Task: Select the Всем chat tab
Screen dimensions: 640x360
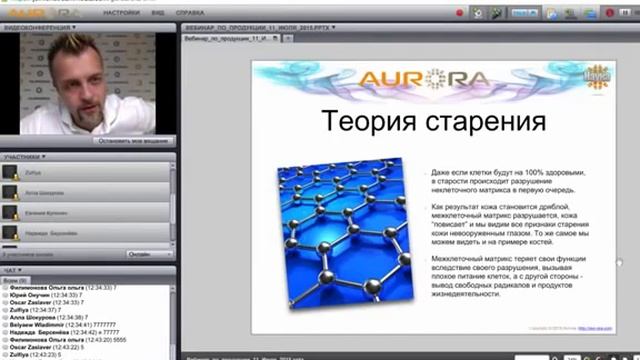Action: (15, 280)
